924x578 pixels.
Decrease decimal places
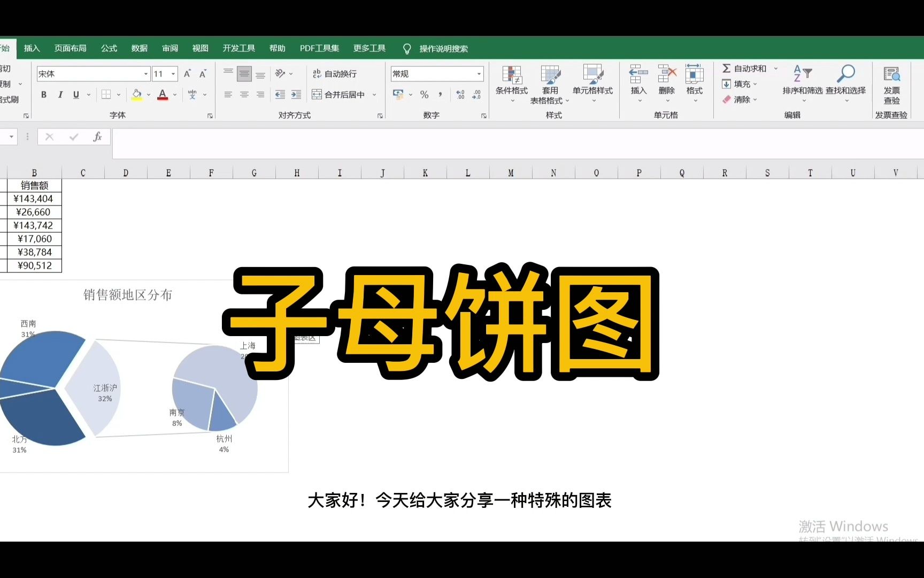point(476,95)
